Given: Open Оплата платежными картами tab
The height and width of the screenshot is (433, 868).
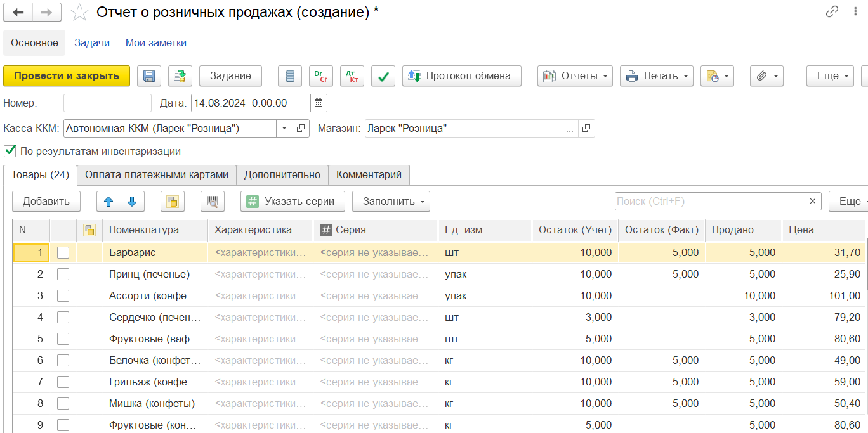Looking at the screenshot, I should coord(157,175).
